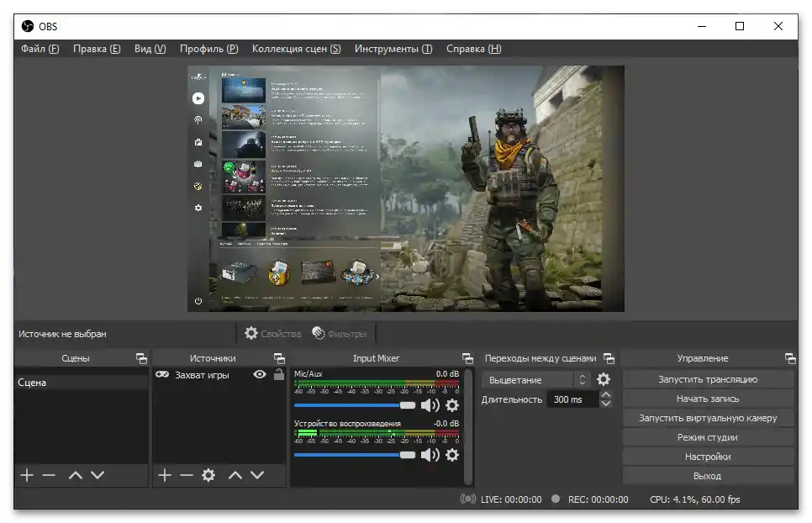Click the OBS logo in title bar
Screen dimensions: 812x523
[x=28, y=26]
